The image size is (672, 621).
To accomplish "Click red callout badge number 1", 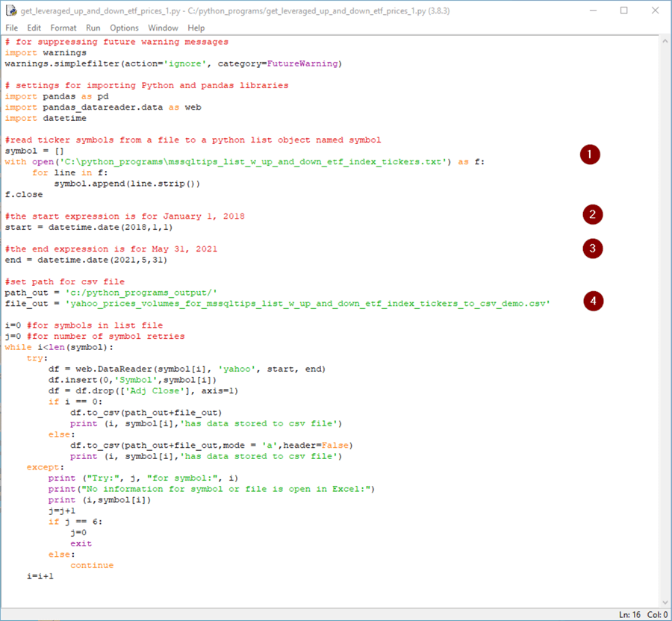I will [589, 155].
